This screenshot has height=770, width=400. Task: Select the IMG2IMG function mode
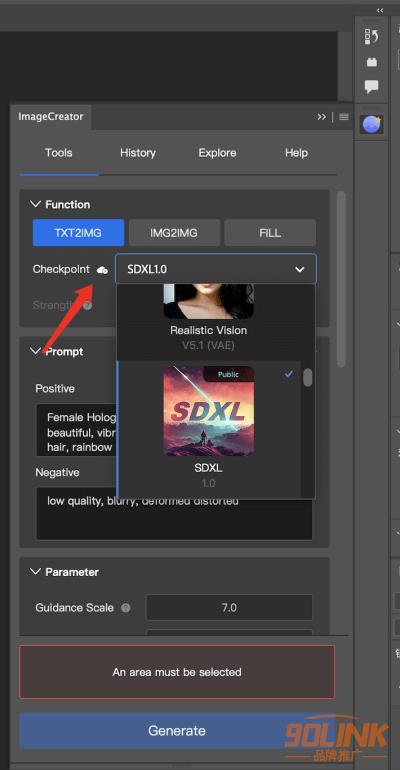[174, 233]
